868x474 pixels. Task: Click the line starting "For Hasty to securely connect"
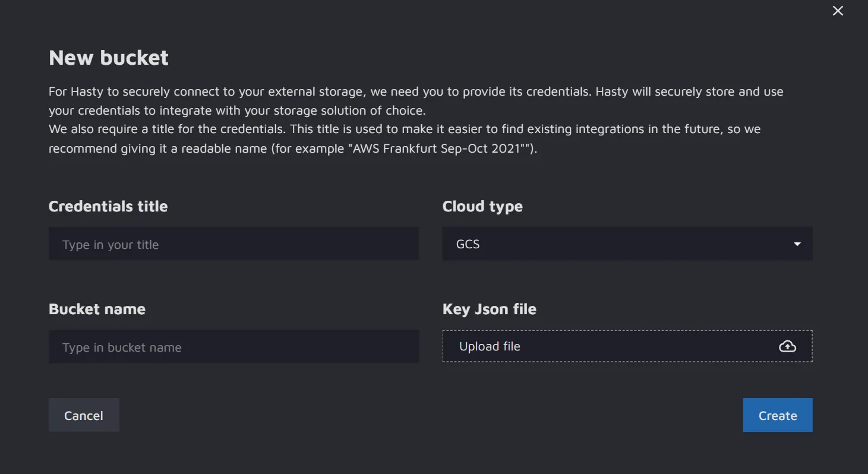pyautogui.click(x=416, y=92)
